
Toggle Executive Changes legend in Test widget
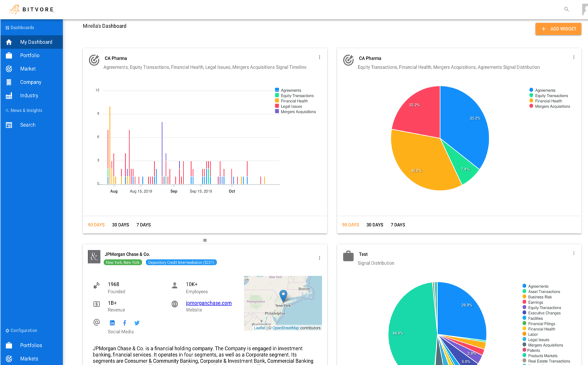click(542, 313)
